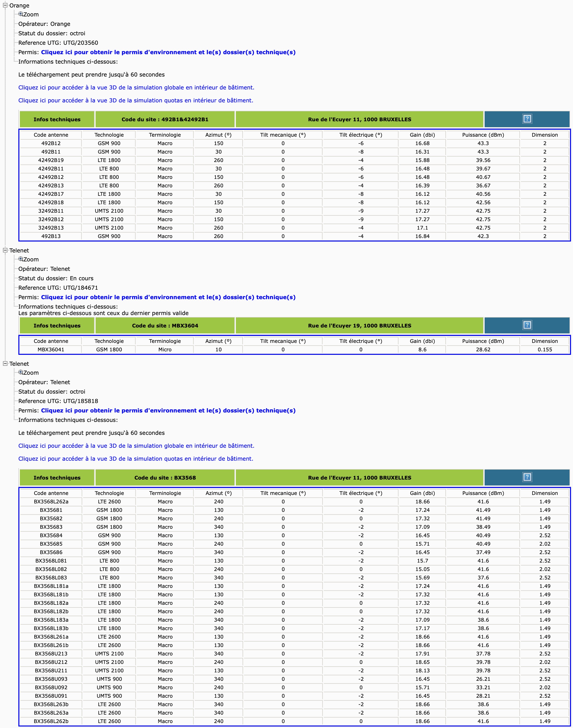Image resolution: width=573 pixels, height=728 pixels.
Task: Select 'Reference UTG: UTG/203560' row
Action: (58, 43)
